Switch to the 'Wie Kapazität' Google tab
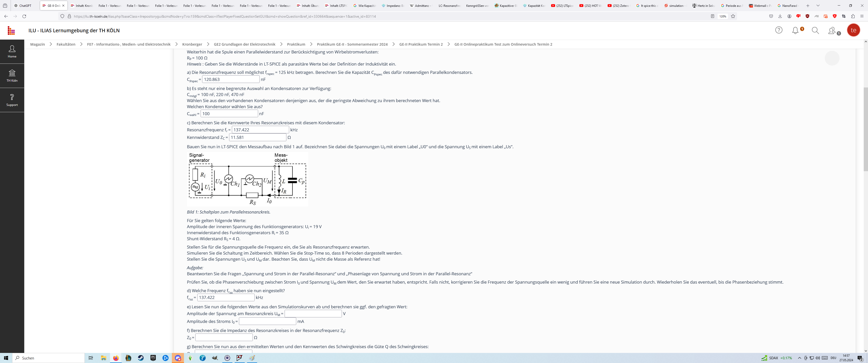The width and height of the screenshot is (868, 363). pos(364,6)
